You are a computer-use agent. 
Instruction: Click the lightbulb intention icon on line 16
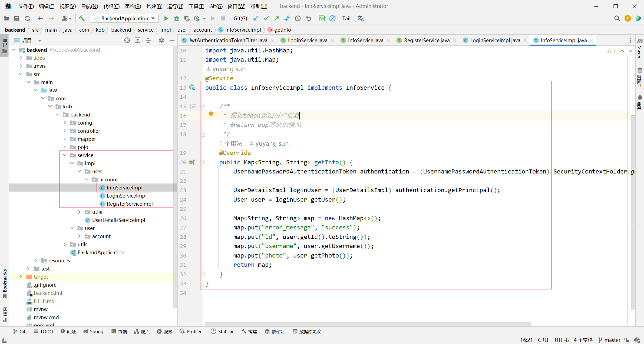(x=211, y=115)
